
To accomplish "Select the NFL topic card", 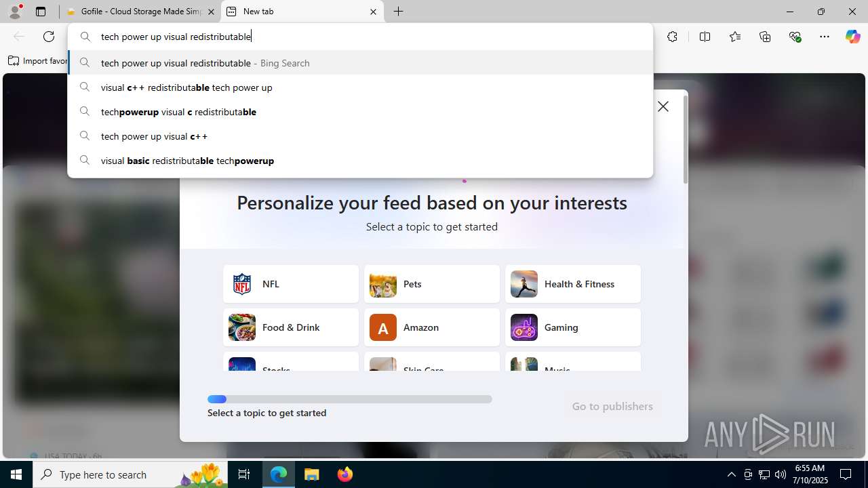I will click(291, 284).
